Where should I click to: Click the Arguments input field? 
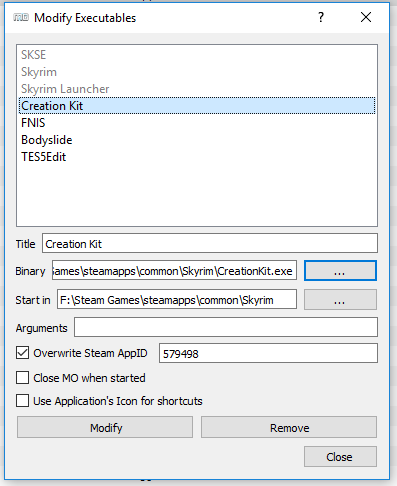point(226,327)
